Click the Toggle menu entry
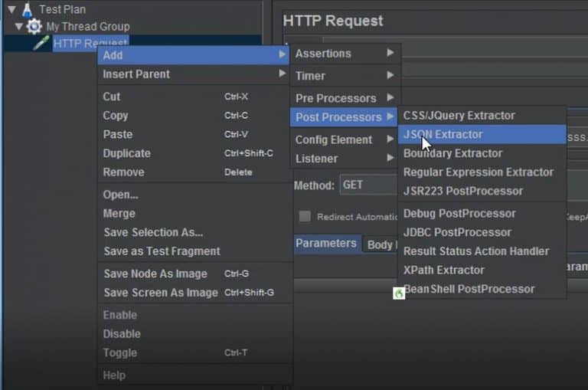 tap(194, 353)
